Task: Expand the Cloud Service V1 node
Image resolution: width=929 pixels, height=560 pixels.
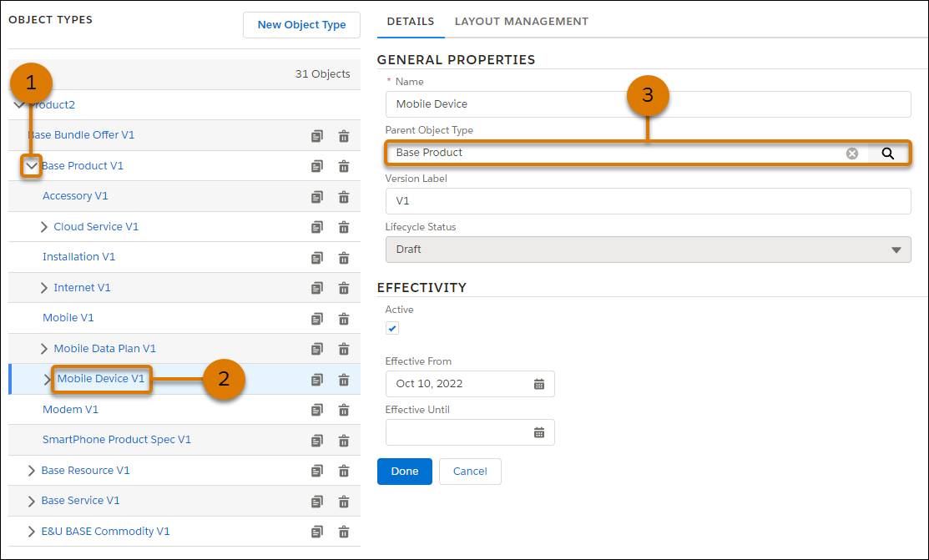Action: (x=44, y=227)
